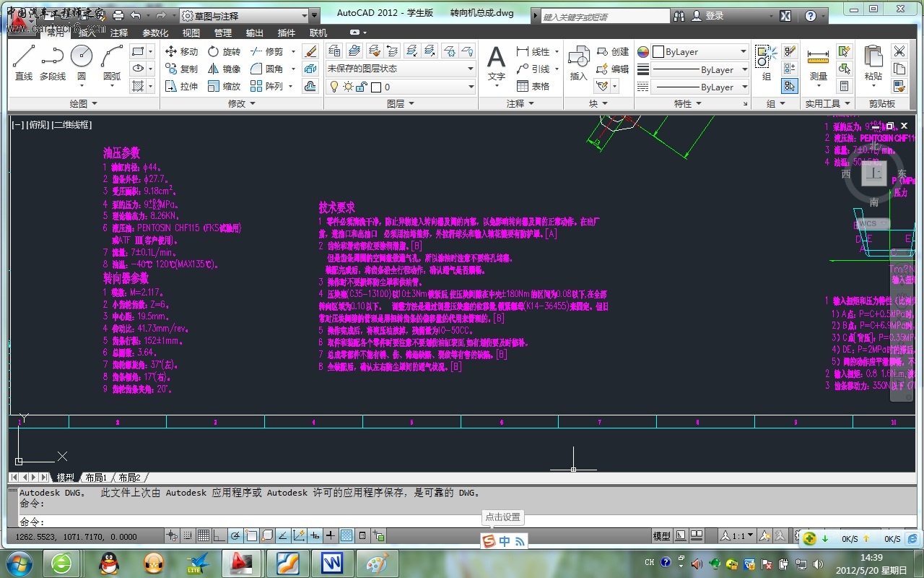Toggle Snap mode in status bar
Screen dimensions: 924x578
point(188,535)
